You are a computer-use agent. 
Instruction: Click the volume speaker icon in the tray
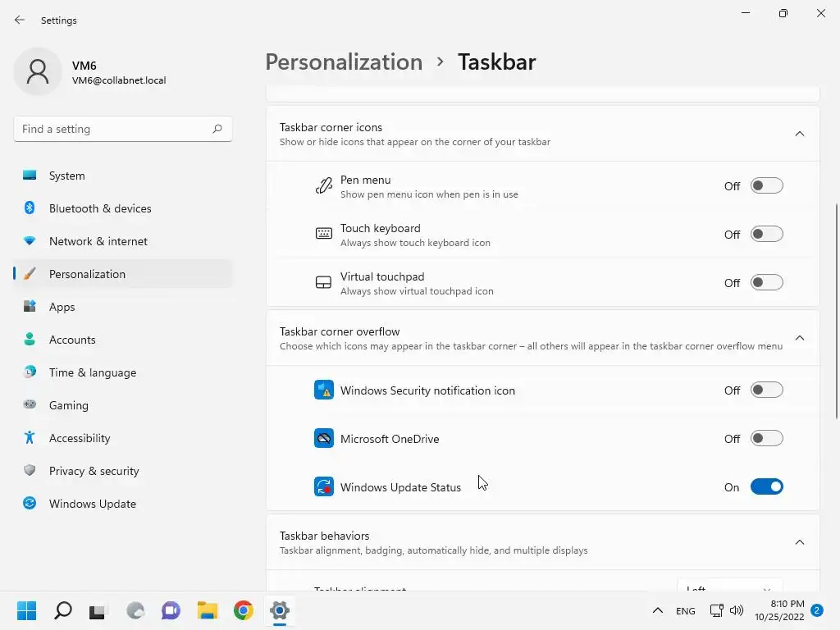[737, 610]
